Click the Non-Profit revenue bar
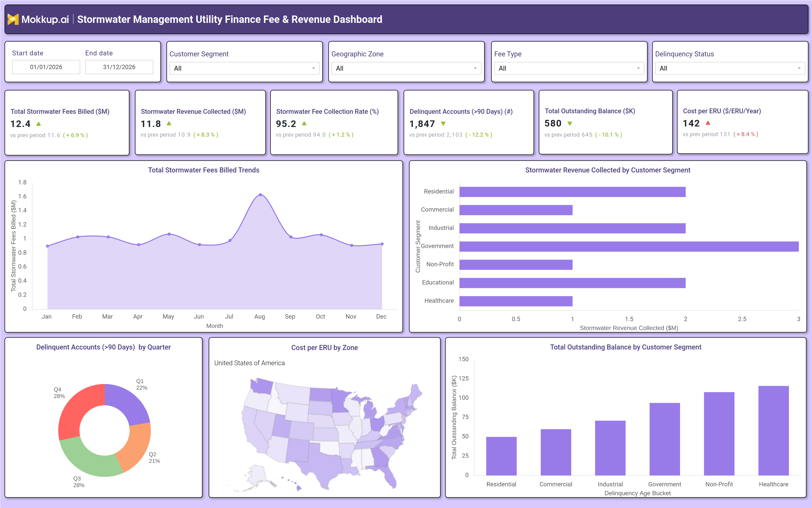The height and width of the screenshot is (508, 812). pyautogui.click(x=516, y=264)
